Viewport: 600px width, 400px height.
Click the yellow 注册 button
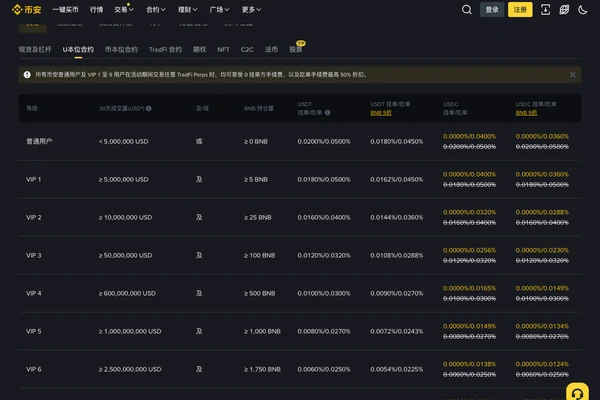coord(520,10)
